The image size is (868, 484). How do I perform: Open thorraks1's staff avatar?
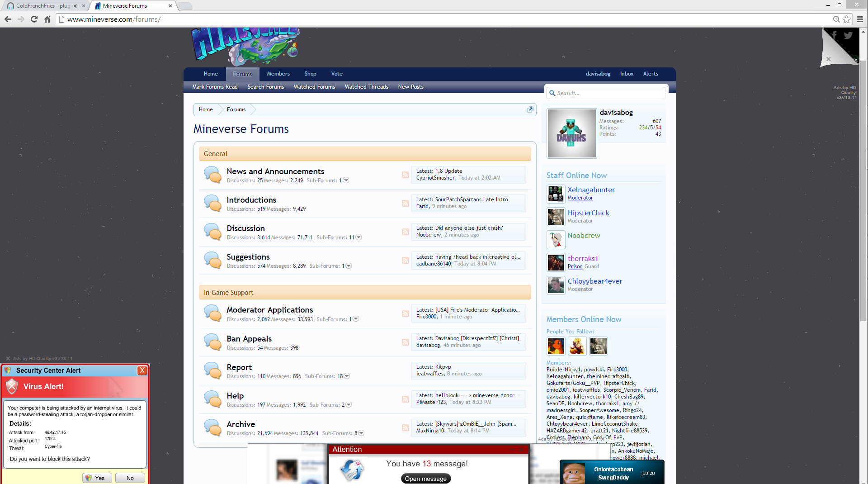click(x=556, y=262)
